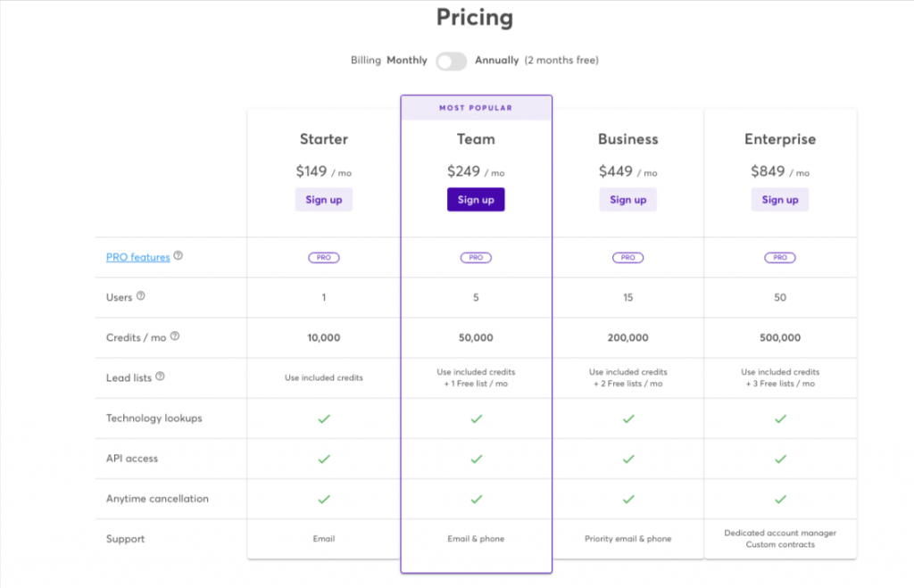Screen dimensions: 914x588
Task: Click the help icon beside Users
Action: point(141,296)
